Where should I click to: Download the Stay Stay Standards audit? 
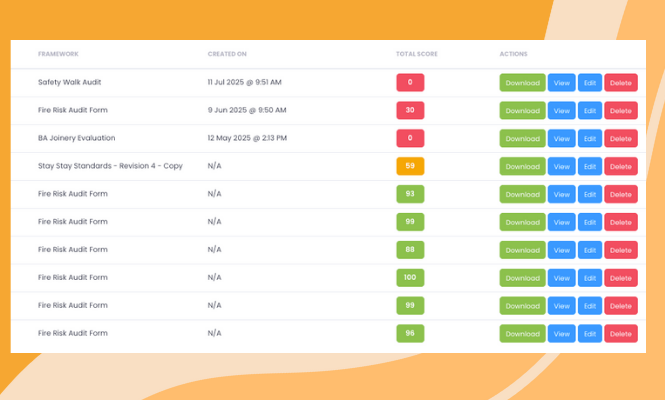(x=522, y=167)
